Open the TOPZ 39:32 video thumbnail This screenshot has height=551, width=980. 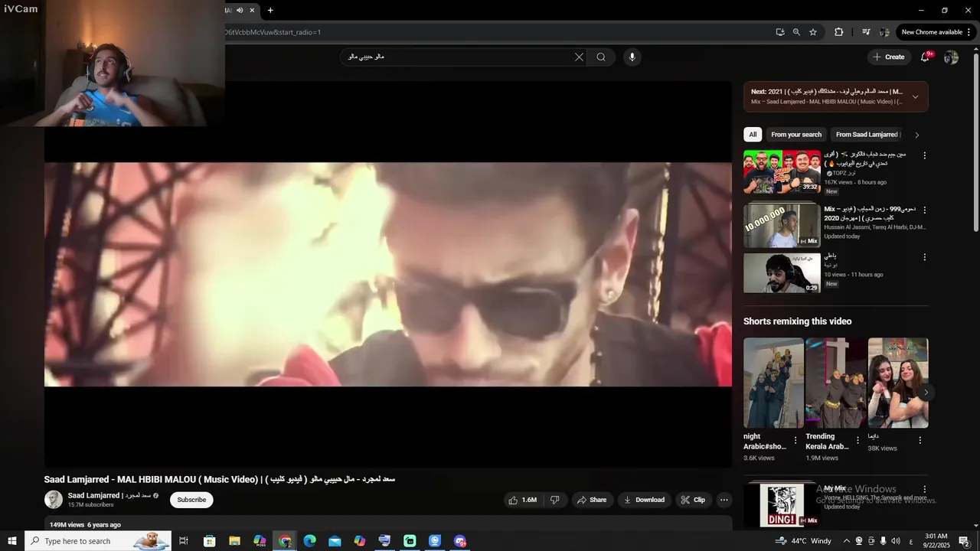[x=782, y=171]
